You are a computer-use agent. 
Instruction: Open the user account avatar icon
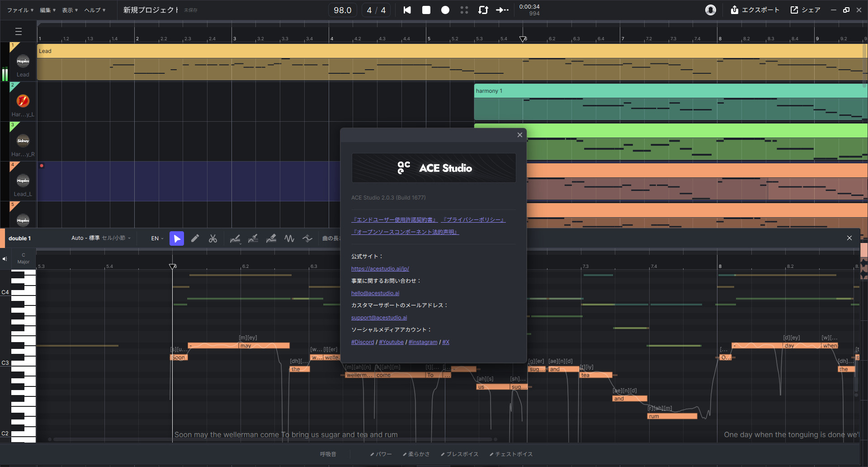tap(711, 10)
